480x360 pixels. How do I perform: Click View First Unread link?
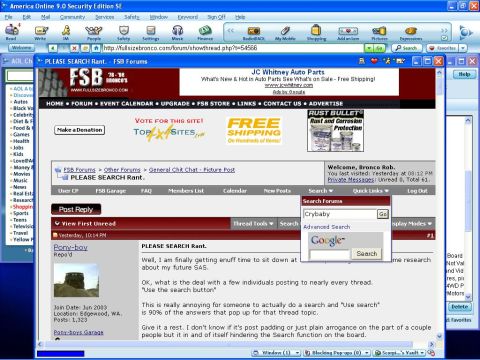click(x=88, y=224)
